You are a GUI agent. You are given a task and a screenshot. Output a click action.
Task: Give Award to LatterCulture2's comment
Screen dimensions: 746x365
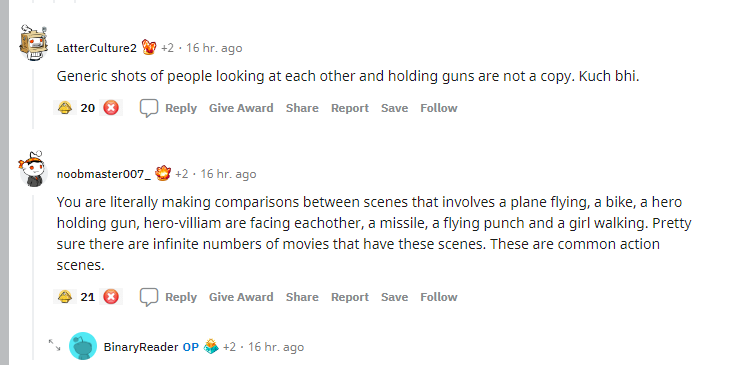[241, 108]
